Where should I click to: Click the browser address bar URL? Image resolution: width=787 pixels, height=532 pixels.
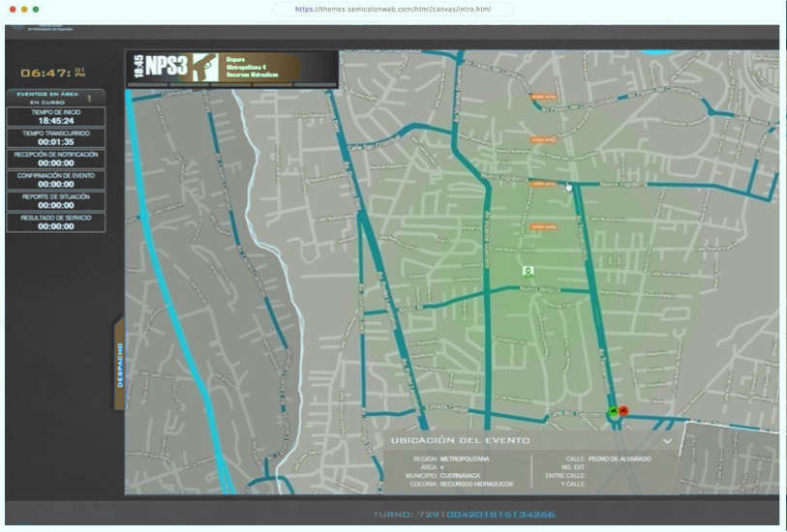(392, 10)
